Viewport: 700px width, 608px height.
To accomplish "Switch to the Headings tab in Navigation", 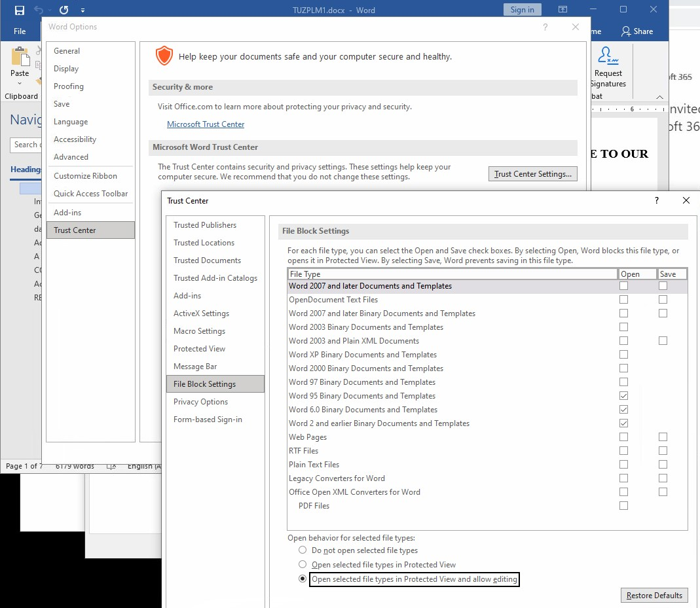I will point(26,170).
